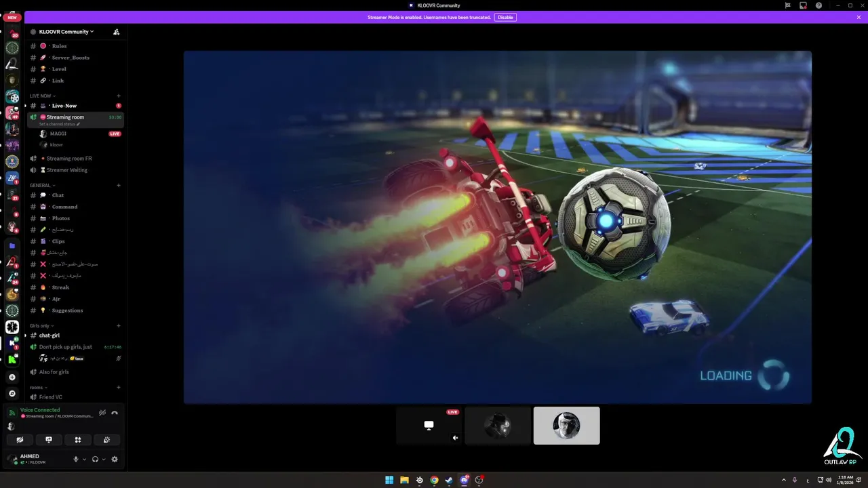
Task: Open the Live-Now channel
Action: tap(76, 106)
